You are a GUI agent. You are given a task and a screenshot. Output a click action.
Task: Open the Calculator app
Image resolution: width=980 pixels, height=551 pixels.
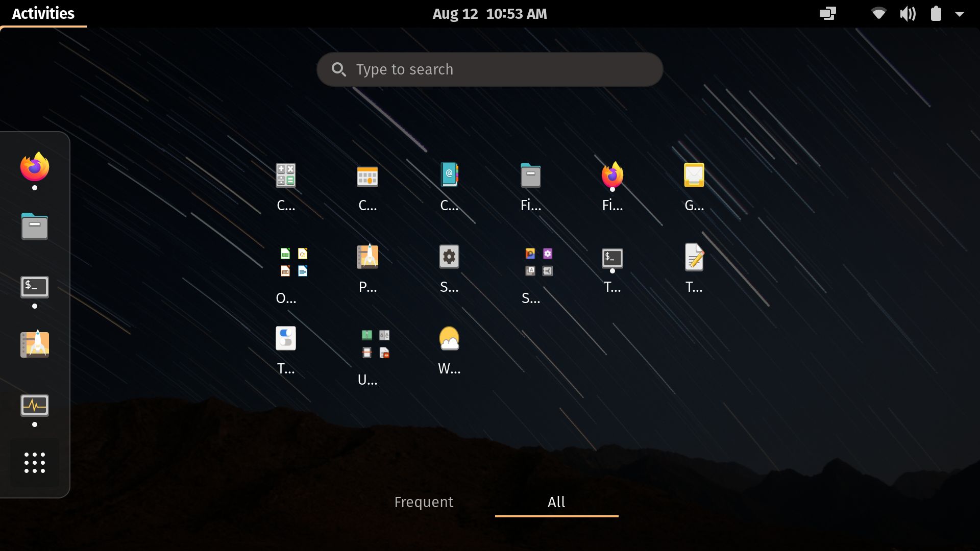click(x=286, y=176)
